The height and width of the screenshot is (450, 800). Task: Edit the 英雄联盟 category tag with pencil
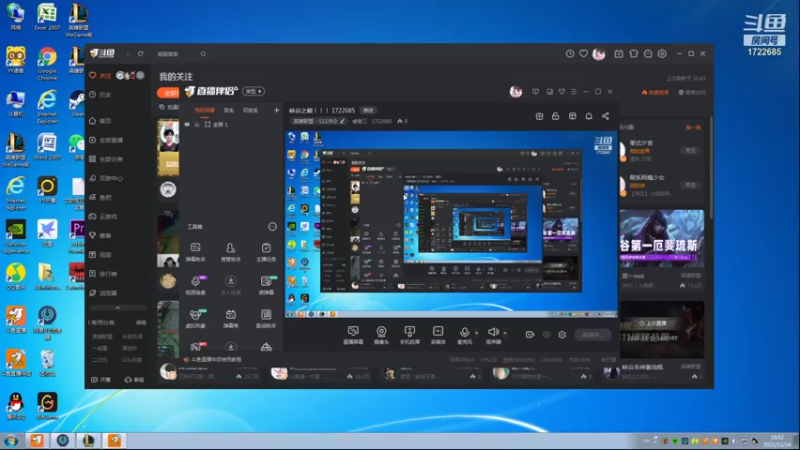342,121
